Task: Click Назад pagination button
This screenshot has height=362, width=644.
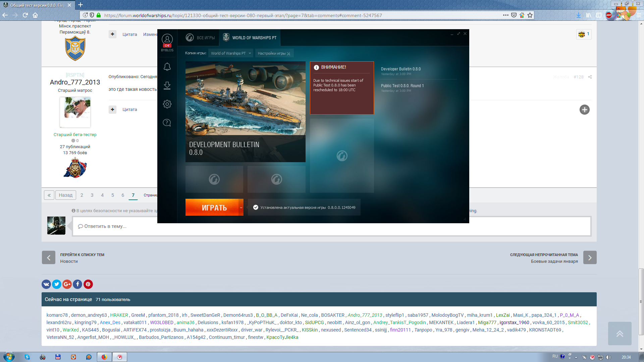Action: (66, 195)
